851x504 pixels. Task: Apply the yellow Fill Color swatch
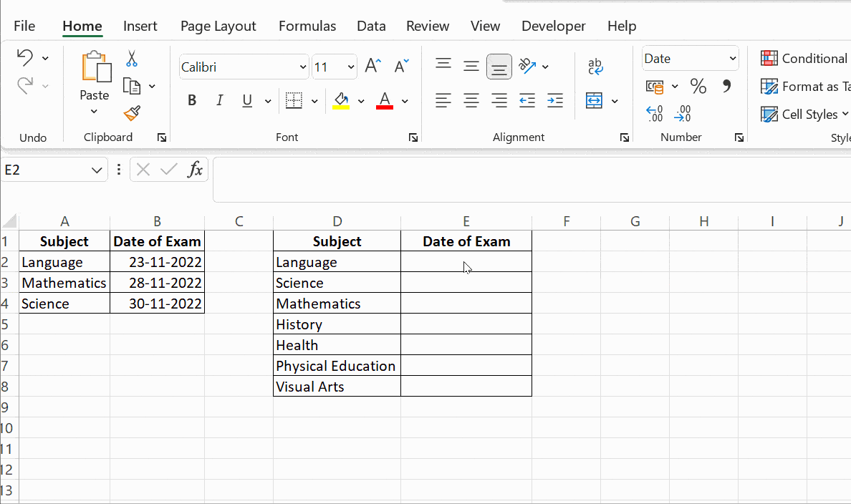(x=341, y=101)
